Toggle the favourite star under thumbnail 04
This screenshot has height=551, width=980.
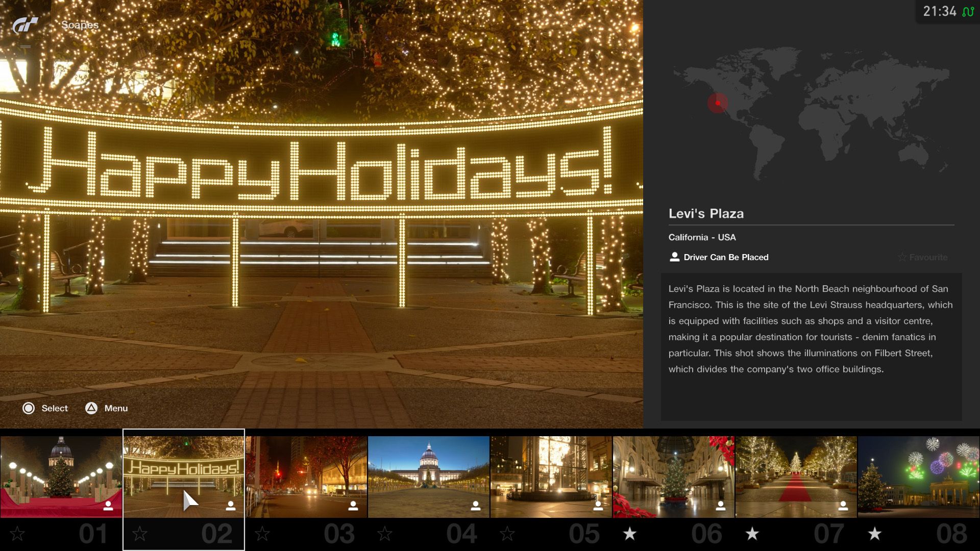click(385, 534)
